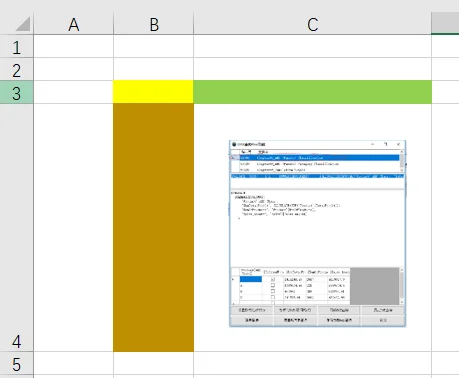Click the Select All corner triangle
Image resolution: width=459 pixels, height=378 pixels.
[x=23, y=24]
